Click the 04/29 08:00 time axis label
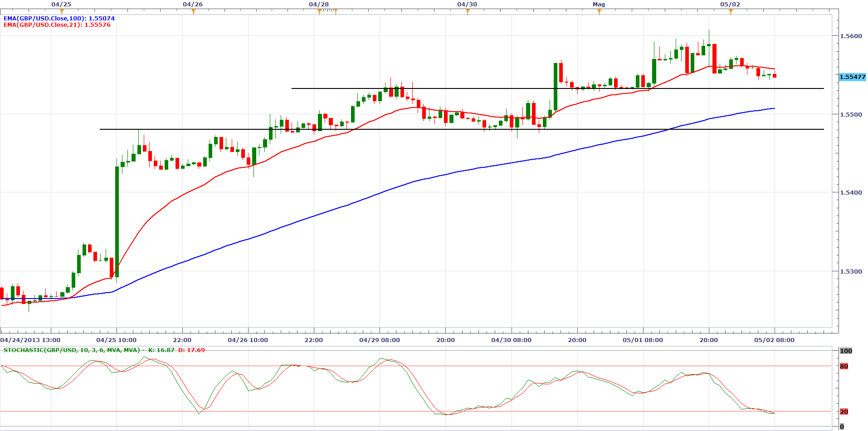 (380, 340)
